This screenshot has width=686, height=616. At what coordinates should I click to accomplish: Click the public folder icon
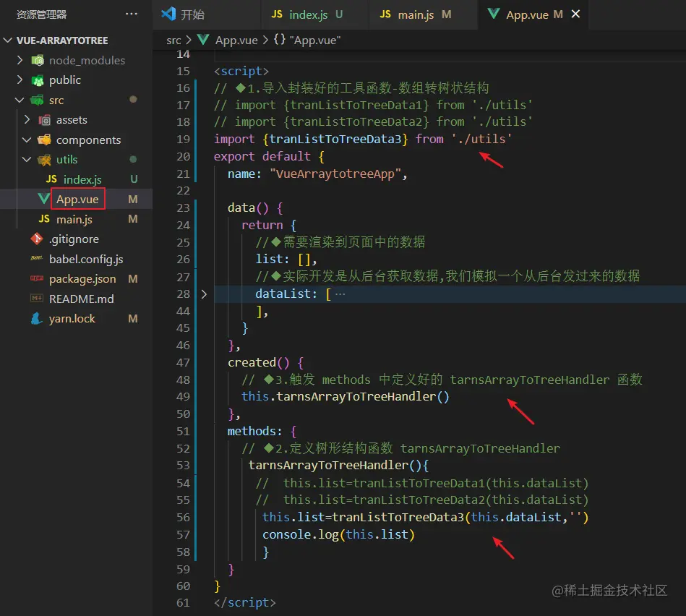pos(38,80)
